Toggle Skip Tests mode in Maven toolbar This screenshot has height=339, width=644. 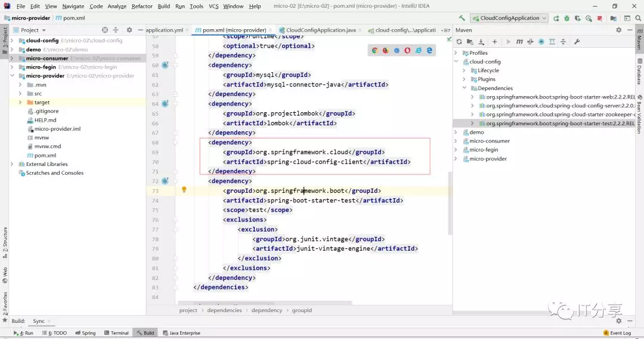[541, 42]
